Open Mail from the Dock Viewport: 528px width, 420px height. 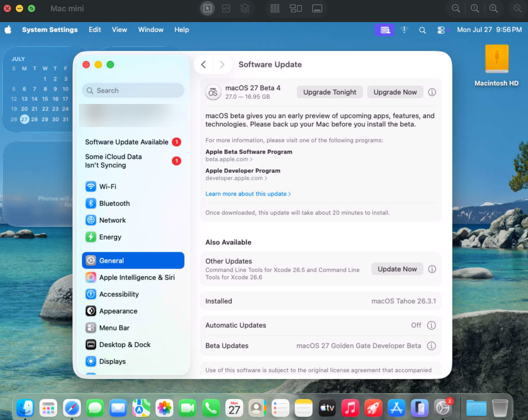(x=118, y=408)
